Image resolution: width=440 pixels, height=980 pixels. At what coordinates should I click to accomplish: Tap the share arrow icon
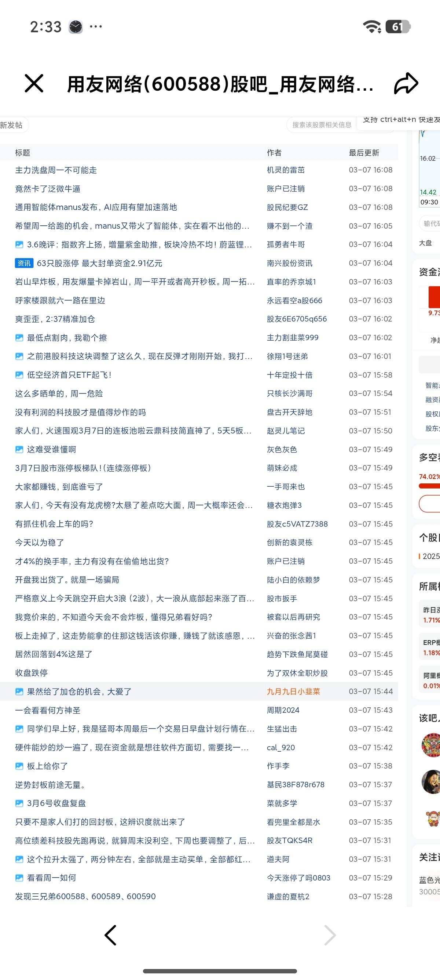[406, 83]
